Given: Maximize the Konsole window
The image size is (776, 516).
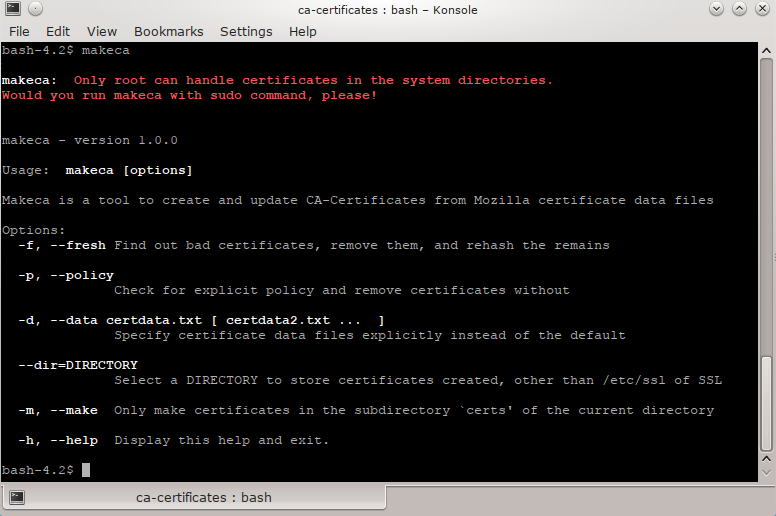Looking at the screenshot, I should click(739, 10).
